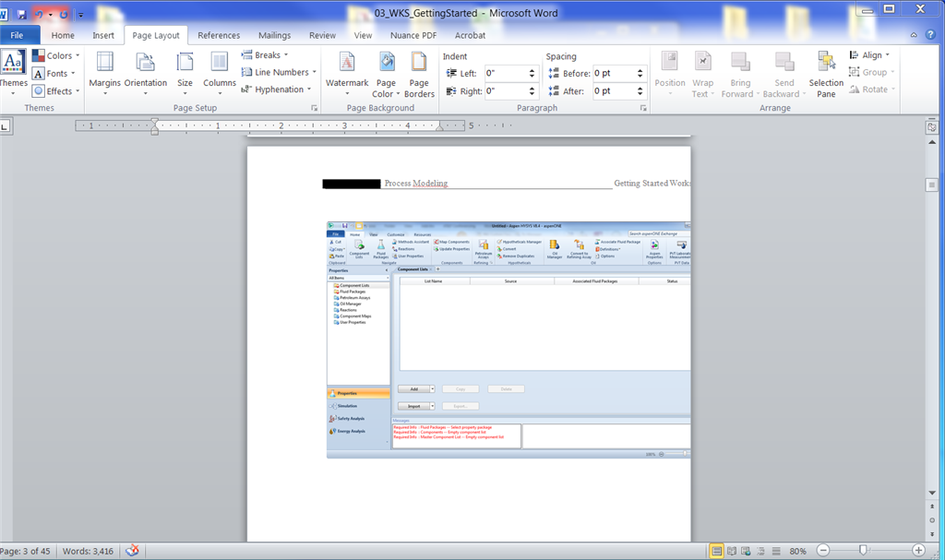945x560 pixels.
Task: Open the View tab
Action: (363, 35)
